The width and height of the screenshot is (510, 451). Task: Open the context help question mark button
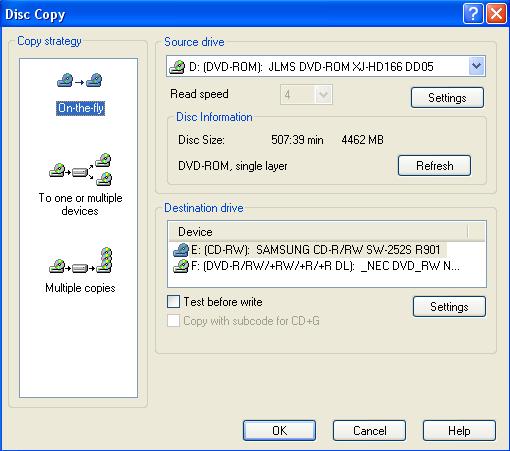click(473, 14)
